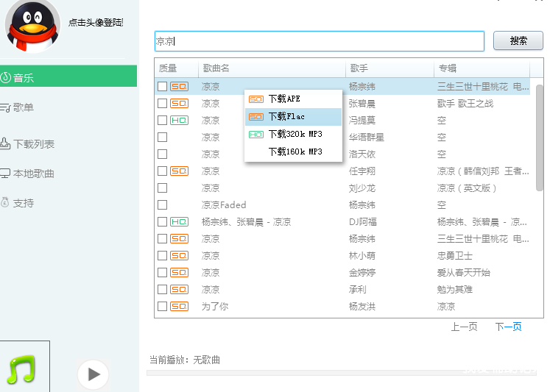Viewport: 550px width, 392px height.
Task: Select 下载160k MP3 option
Action: pos(295,152)
